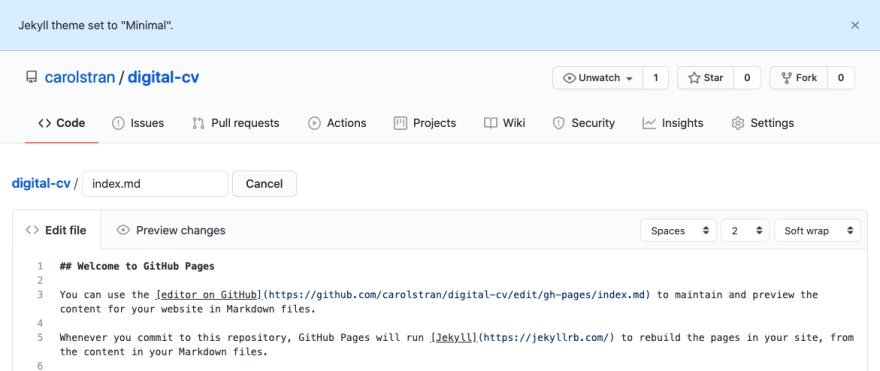Open the Wiki tab

(505, 123)
